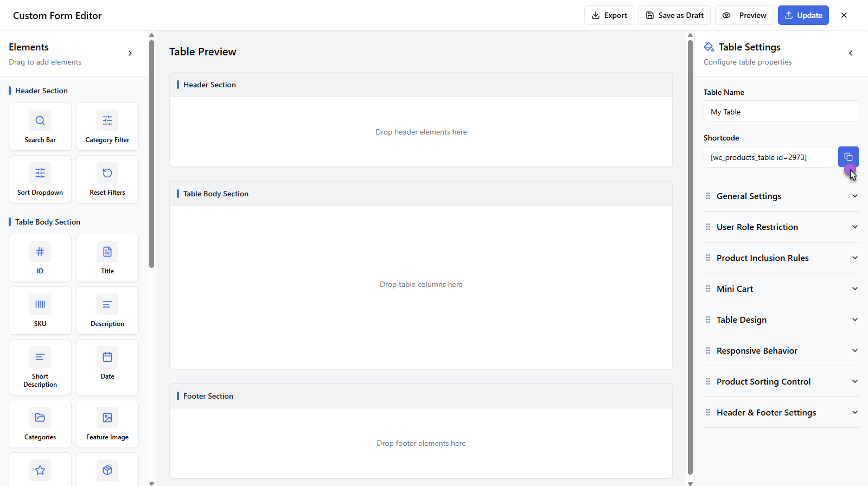Save the form as draft

[x=674, y=15]
